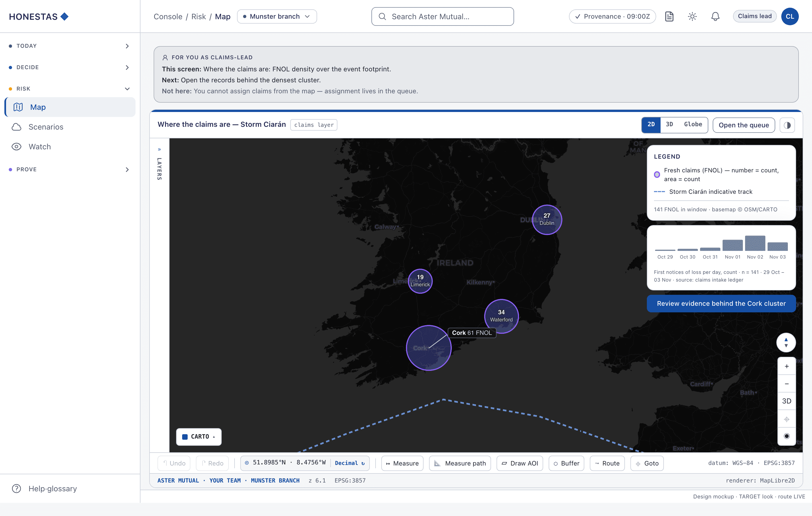Select the Measure path tool
This screenshot has height=516, width=812.
pyautogui.click(x=460, y=463)
